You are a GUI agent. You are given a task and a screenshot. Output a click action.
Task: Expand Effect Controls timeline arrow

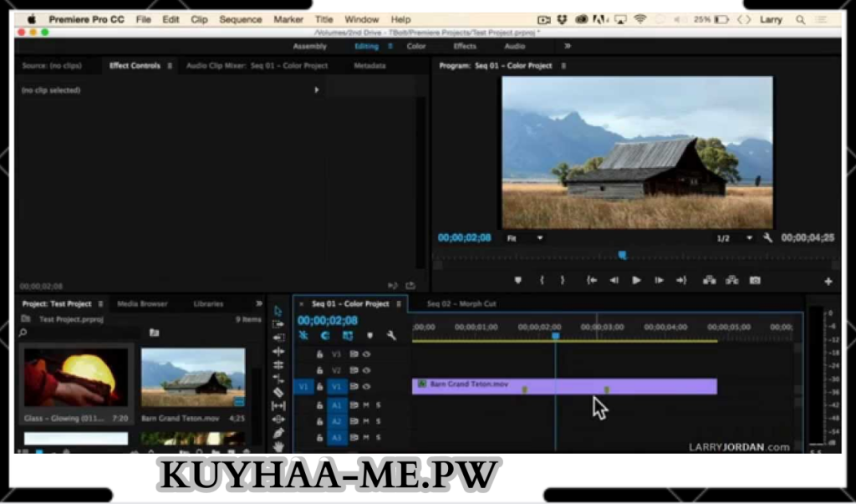(317, 89)
